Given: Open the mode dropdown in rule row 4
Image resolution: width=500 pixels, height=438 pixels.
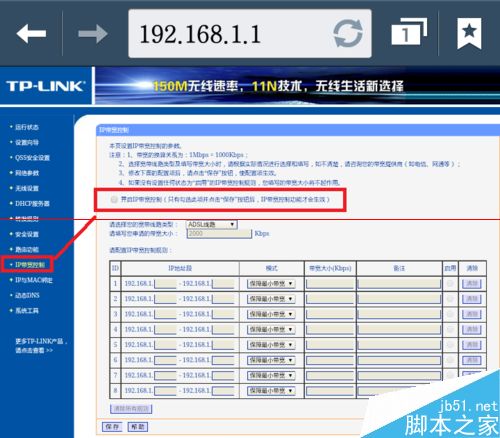Looking at the screenshot, I should tap(271, 329).
